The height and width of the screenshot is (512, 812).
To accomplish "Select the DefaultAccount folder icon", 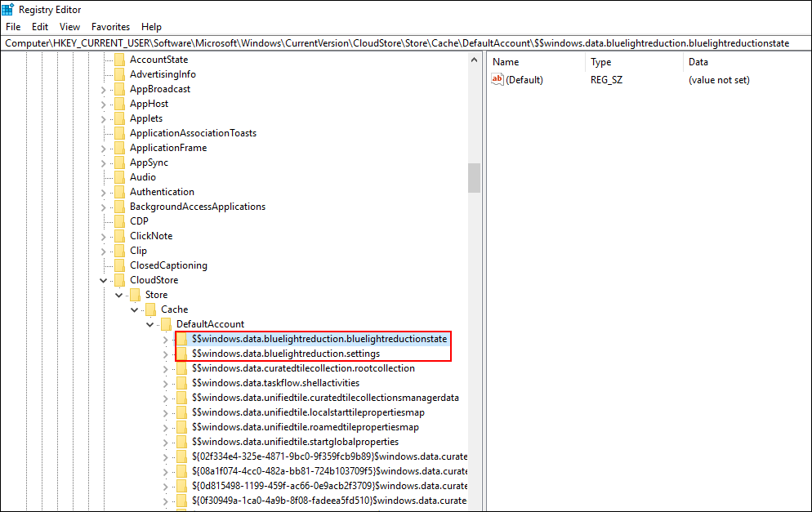I will click(x=166, y=323).
